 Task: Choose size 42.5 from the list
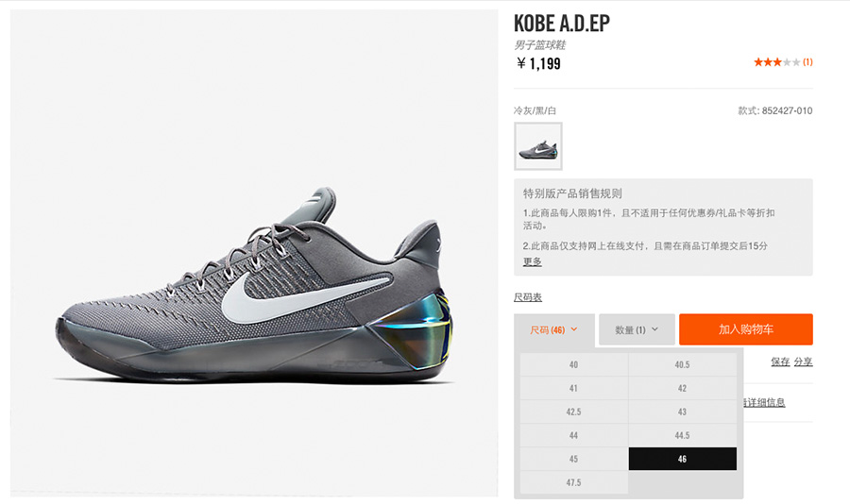click(574, 412)
